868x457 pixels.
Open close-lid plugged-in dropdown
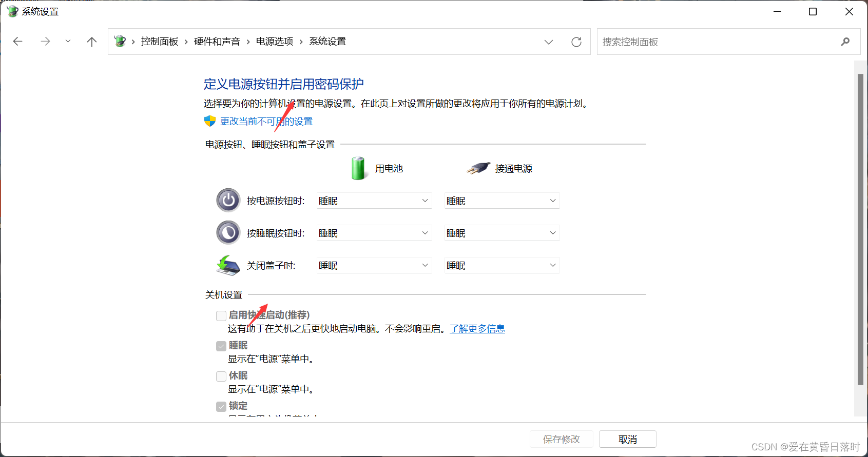pos(502,265)
